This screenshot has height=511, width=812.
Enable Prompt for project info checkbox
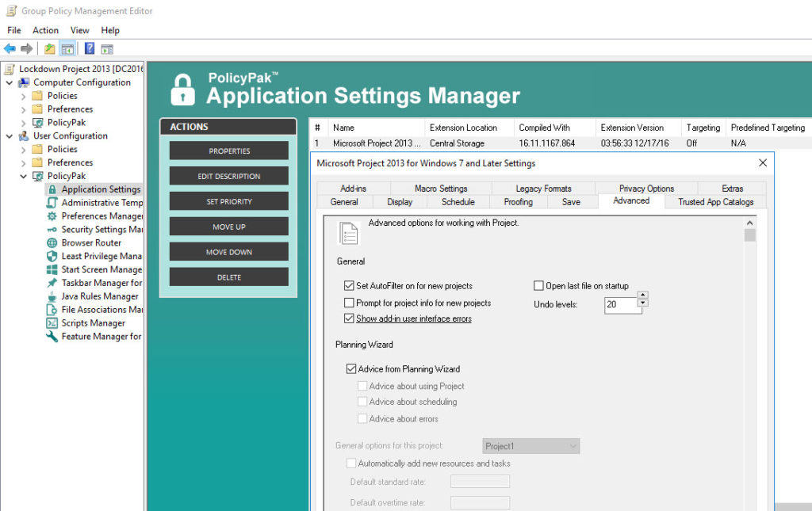(349, 303)
